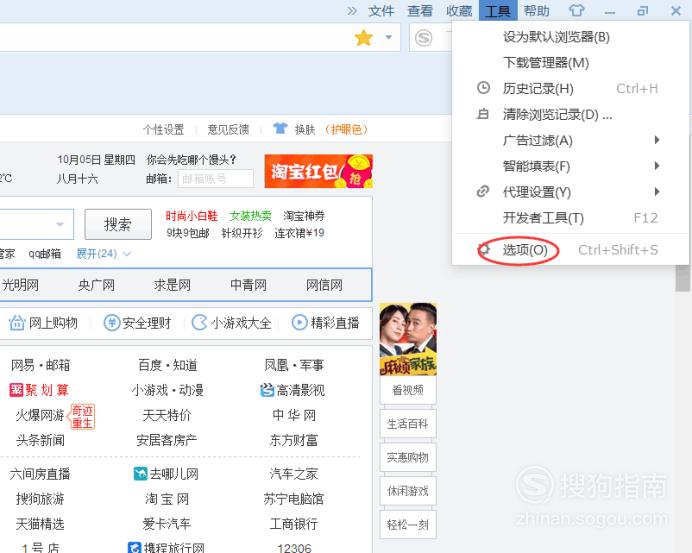Screen dimensions: 692x553
Task: Click the 个性设置 link
Action: (163, 129)
